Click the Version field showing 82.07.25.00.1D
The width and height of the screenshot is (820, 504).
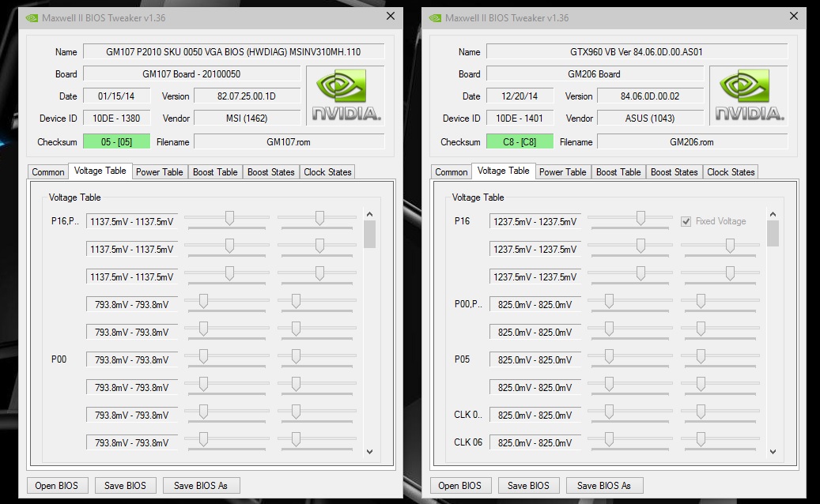point(247,96)
